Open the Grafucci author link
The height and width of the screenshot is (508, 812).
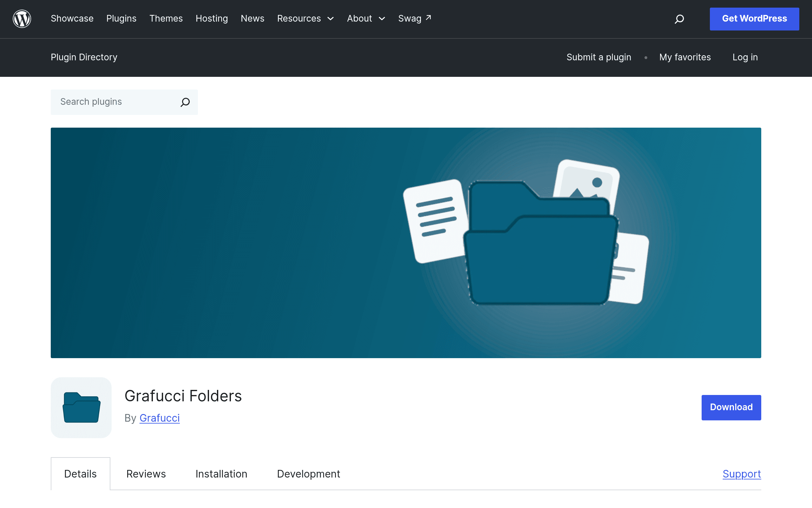coord(160,418)
